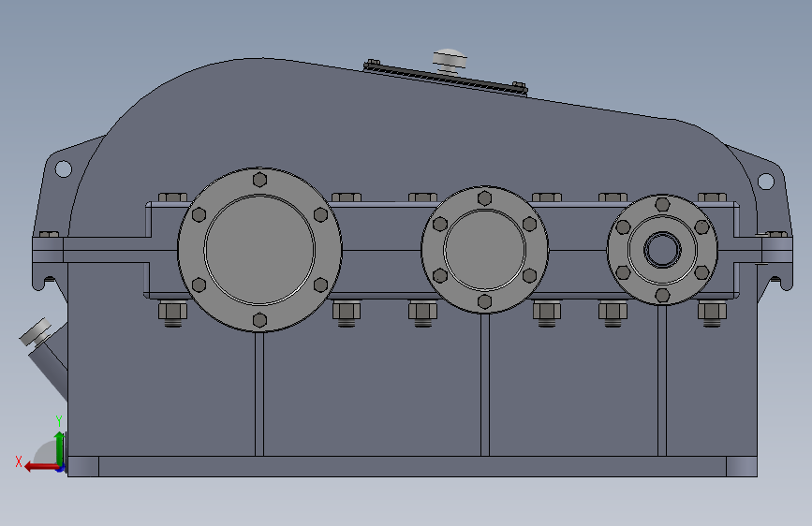
Task: Select the inclined inspection cover plate on top
Action: 446,78
